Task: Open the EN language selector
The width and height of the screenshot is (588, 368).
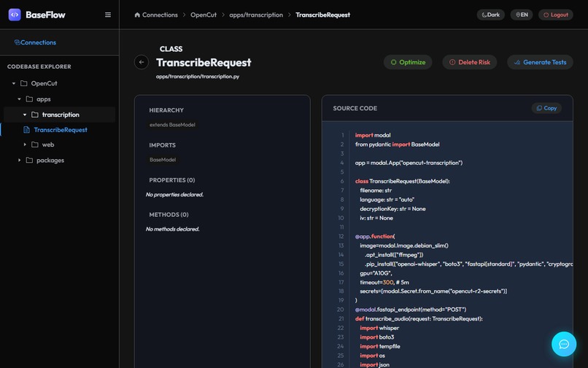Action: click(x=522, y=15)
